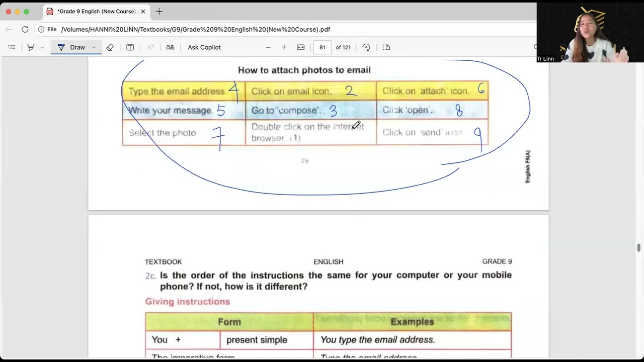Screen dimensions: 644x362
Task: Open the Draw pen options dropdown
Action: click(x=94, y=47)
